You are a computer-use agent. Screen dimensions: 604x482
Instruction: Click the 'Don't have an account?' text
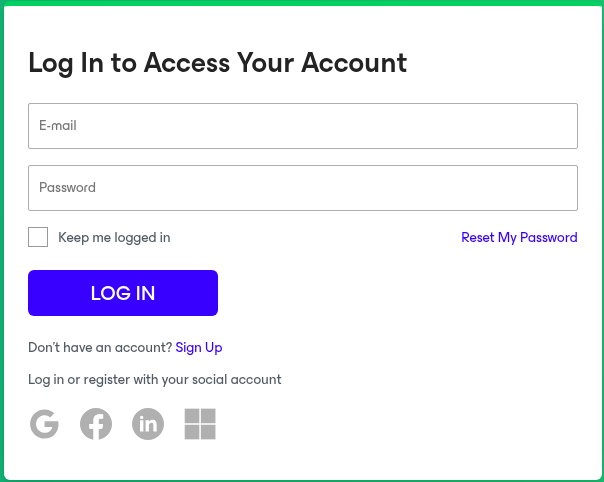[x=100, y=348]
